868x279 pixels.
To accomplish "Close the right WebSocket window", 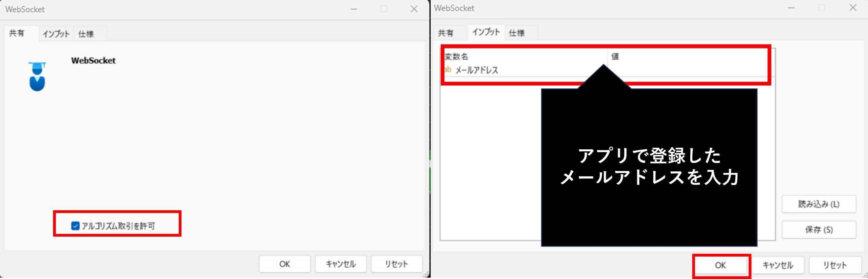I will tap(853, 8).
